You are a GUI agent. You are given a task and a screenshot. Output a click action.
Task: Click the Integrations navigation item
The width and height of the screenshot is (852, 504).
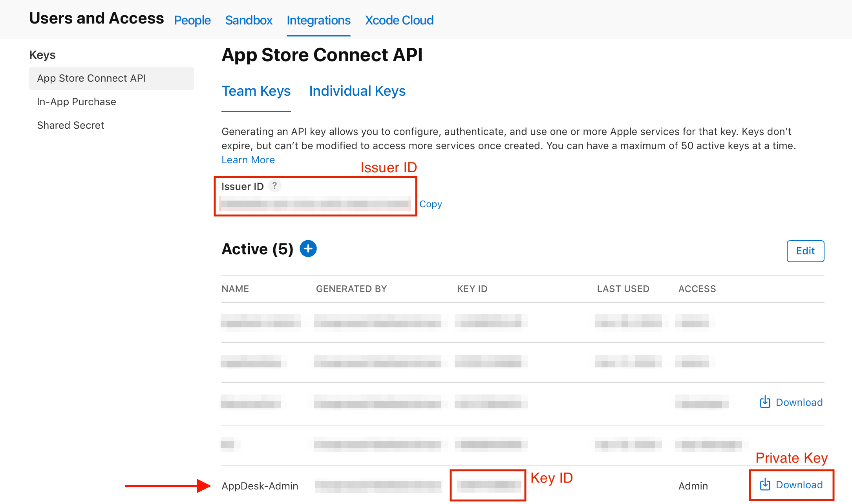pyautogui.click(x=318, y=20)
